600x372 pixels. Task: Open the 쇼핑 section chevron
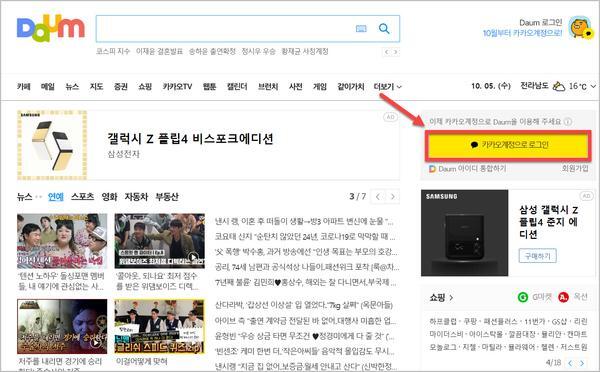click(x=452, y=297)
